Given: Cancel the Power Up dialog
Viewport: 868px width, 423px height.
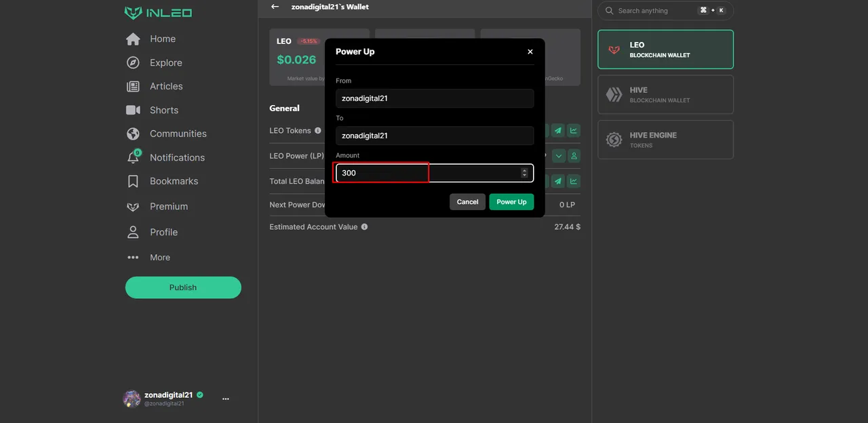Looking at the screenshot, I should (x=467, y=202).
